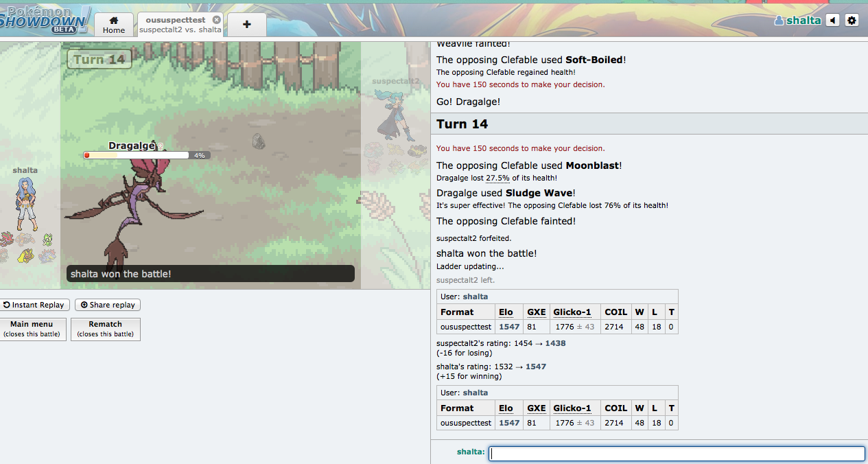Click the 'Go! Dragalge!' log line
Viewport: 868px width, 464px height.
point(468,102)
